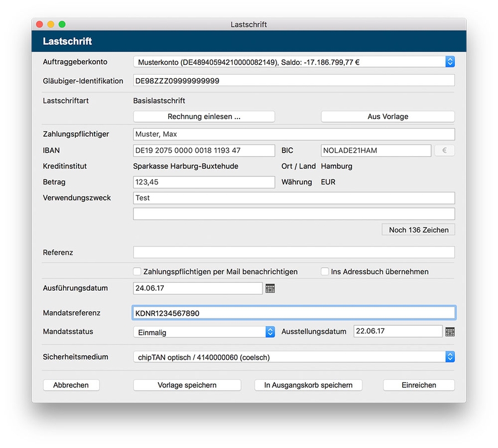
Task: Click the empty Referenz text field
Action: tap(294, 253)
